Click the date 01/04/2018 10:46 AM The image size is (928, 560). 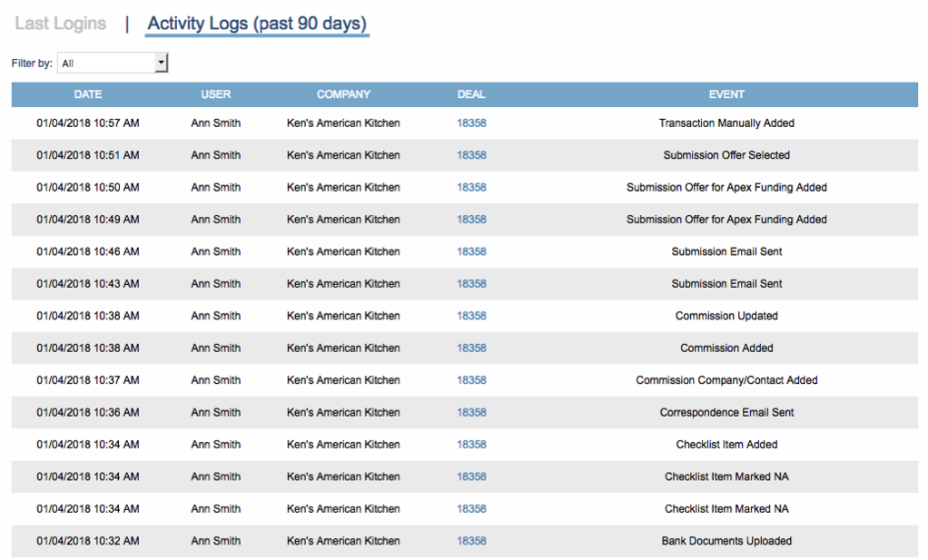[88, 251]
